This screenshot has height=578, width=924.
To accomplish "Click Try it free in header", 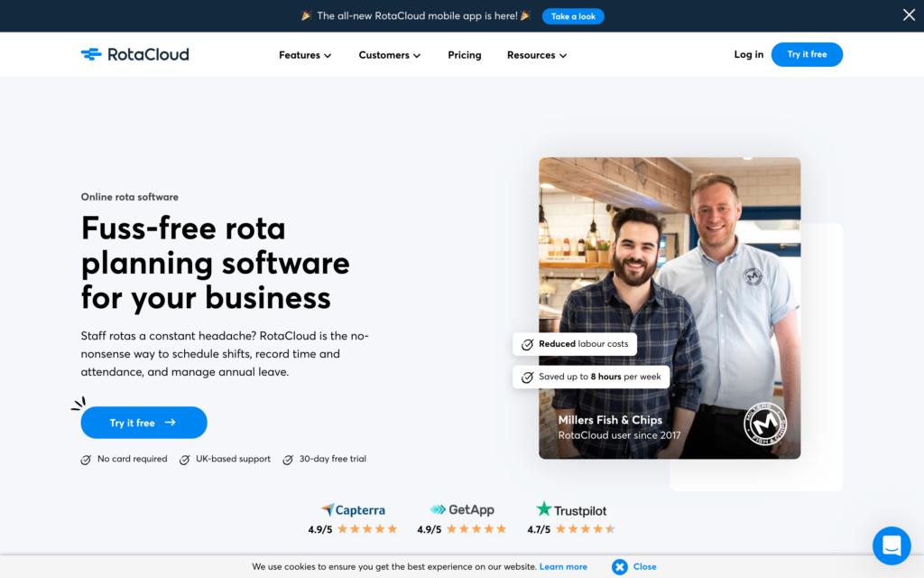I will click(x=807, y=54).
